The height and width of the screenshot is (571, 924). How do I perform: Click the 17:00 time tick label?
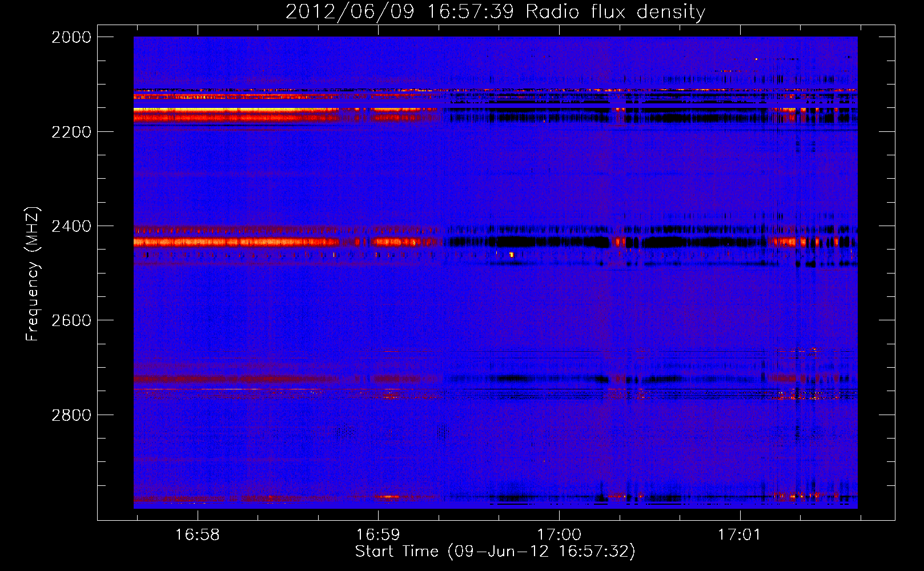tap(559, 535)
